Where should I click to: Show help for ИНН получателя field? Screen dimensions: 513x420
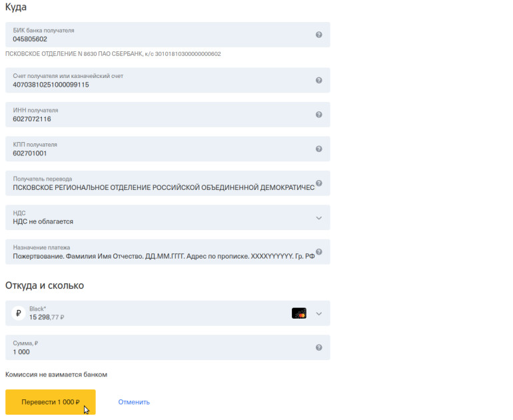click(x=318, y=115)
